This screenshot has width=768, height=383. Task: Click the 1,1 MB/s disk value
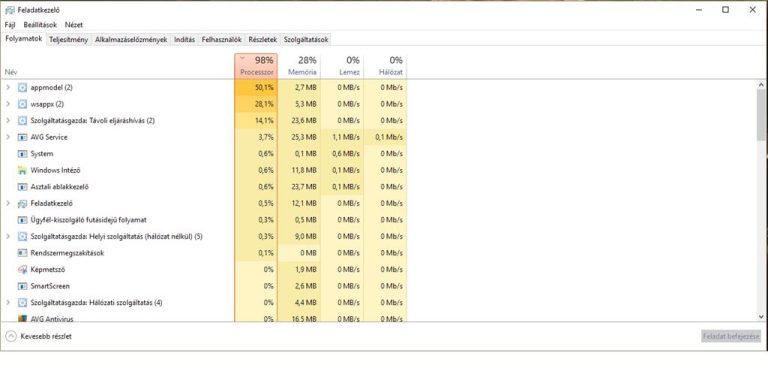[346, 137]
